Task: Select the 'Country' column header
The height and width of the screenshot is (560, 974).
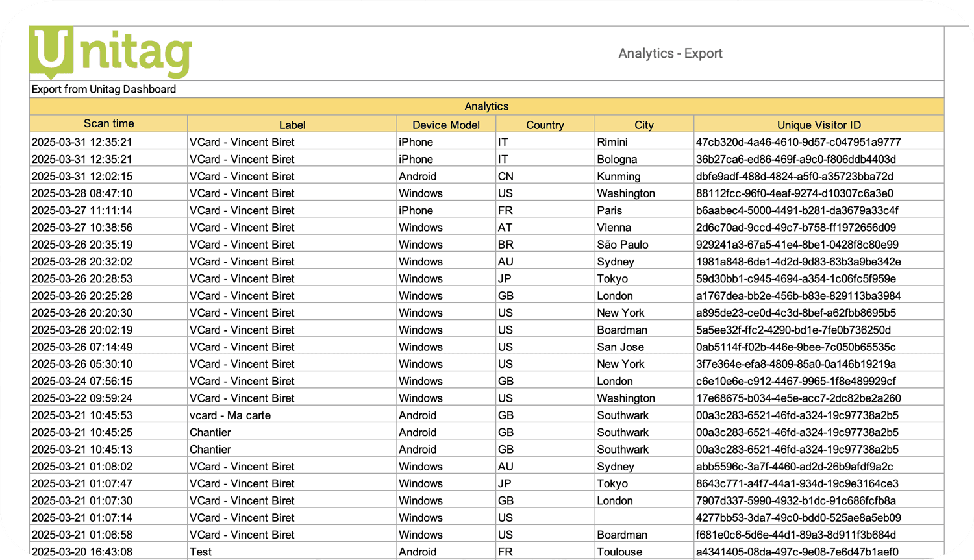Action: (545, 125)
